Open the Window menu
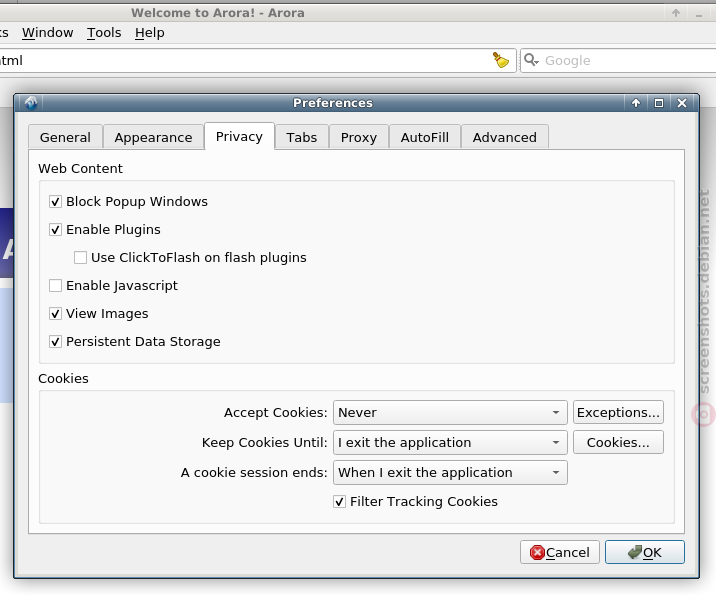The width and height of the screenshot is (716, 604). 47,33
